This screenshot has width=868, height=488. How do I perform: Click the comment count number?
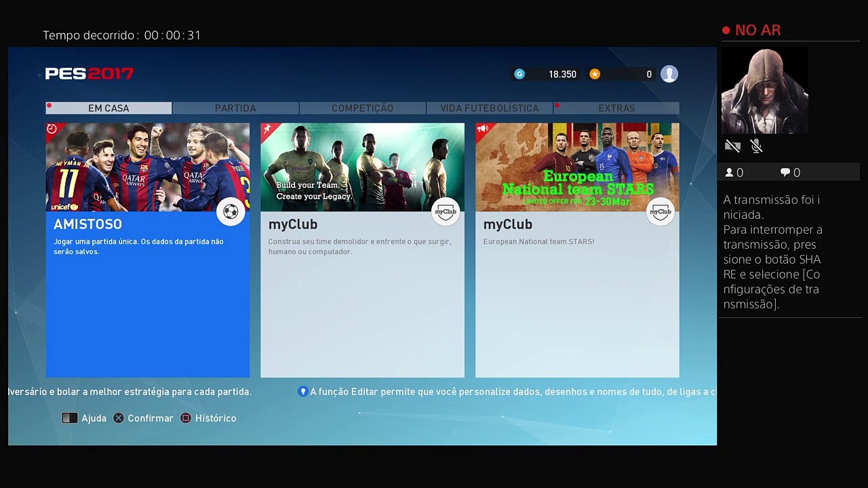click(797, 173)
